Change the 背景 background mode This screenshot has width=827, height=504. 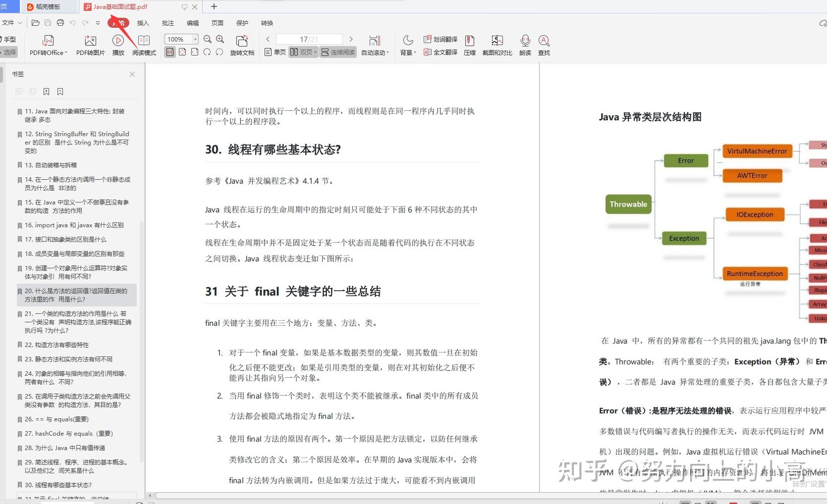[x=408, y=45]
